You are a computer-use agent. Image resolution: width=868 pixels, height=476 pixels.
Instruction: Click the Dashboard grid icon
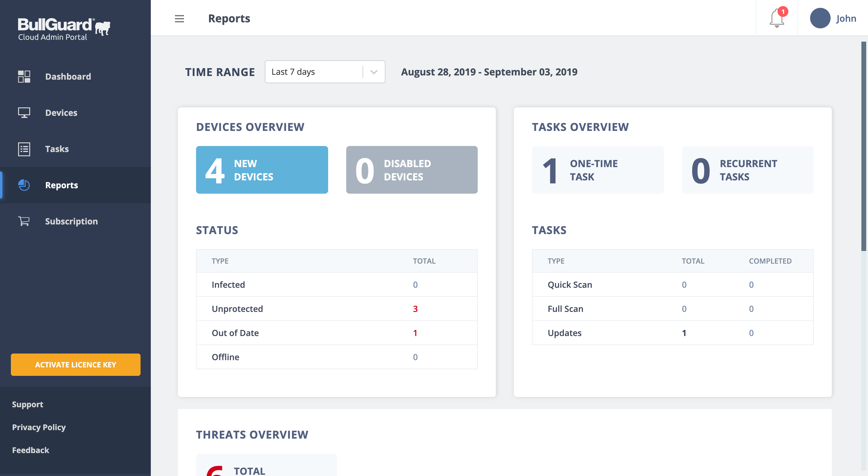pyautogui.click(x=24, y=77)
